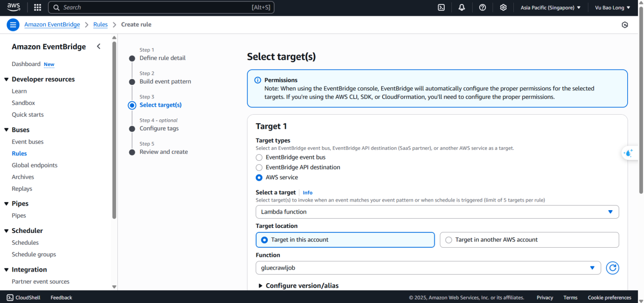Open Global endpoints in the sidebar
The image size is (644, 303).
click(35, 165)
